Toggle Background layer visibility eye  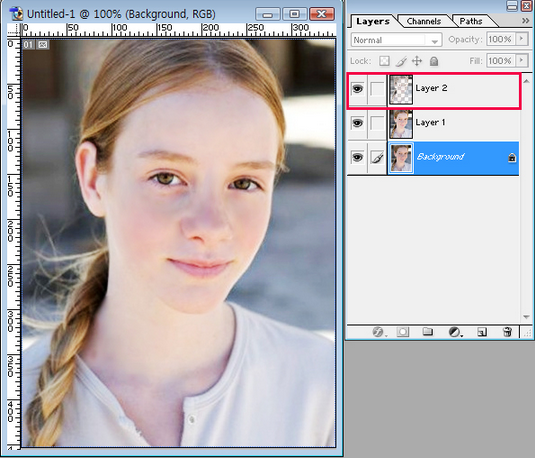(x=357, y=157)
